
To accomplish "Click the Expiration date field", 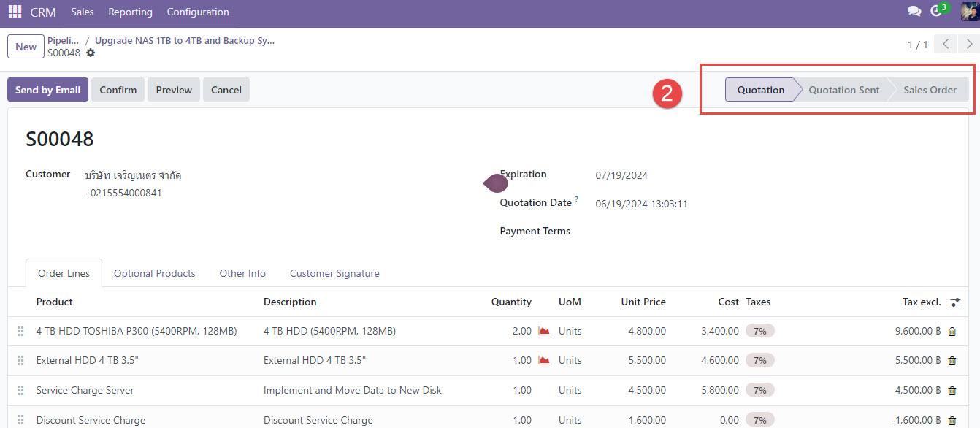I will click(x=621, y=175).
